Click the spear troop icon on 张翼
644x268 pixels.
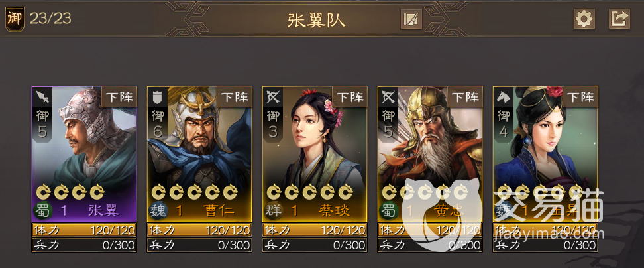pyautogui.click(x=42, y=97)
